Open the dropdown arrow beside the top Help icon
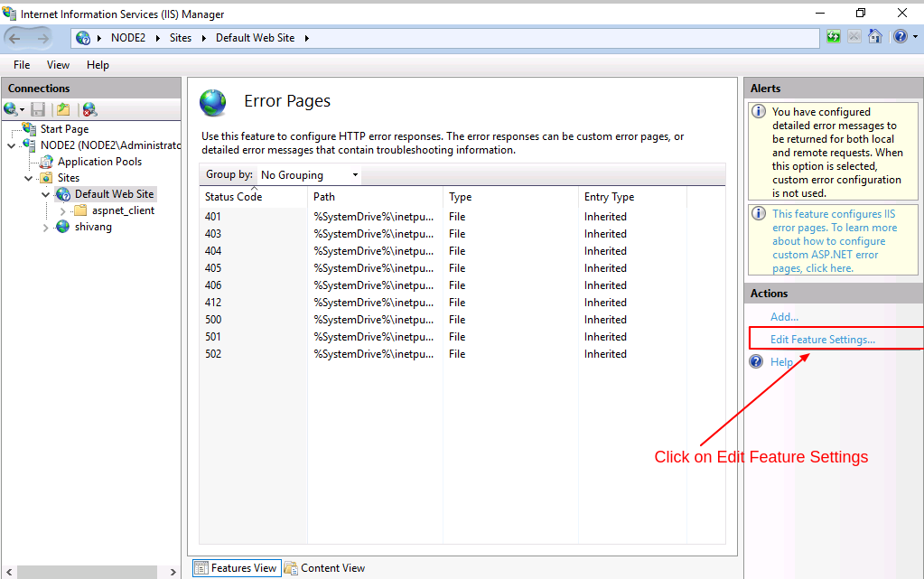The image size is (924, 579). click(x=915, y=36)
